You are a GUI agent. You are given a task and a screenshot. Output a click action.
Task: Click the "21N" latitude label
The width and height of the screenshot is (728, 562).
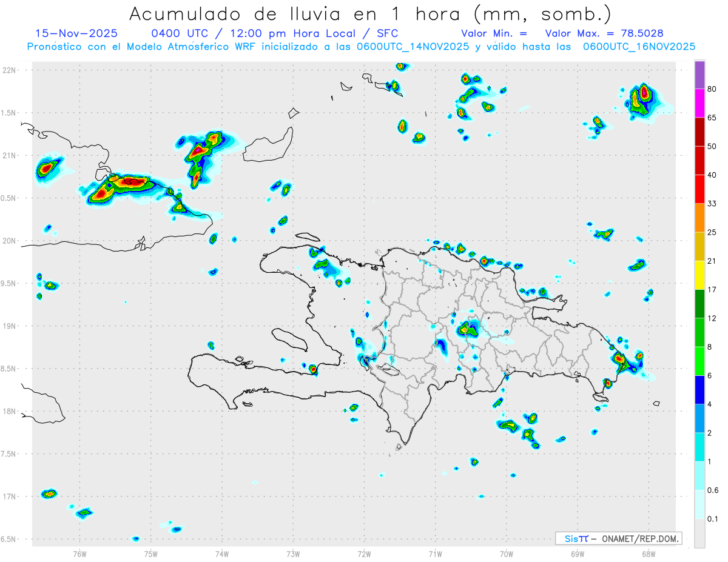coord(9,155)
